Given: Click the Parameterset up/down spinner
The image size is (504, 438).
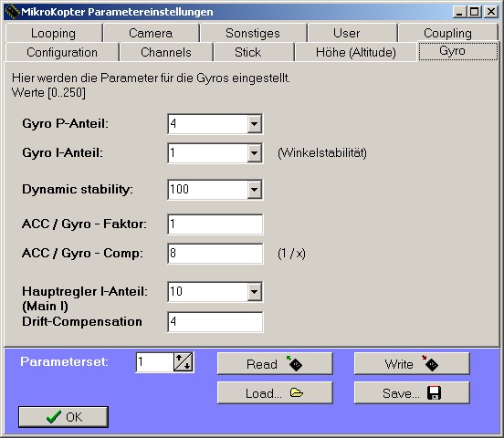Looking at the screenshot, I should tap(184, 362).
